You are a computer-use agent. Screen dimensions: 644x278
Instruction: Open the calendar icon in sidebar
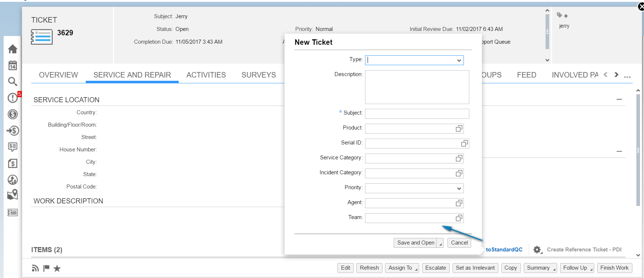[13, 65]
